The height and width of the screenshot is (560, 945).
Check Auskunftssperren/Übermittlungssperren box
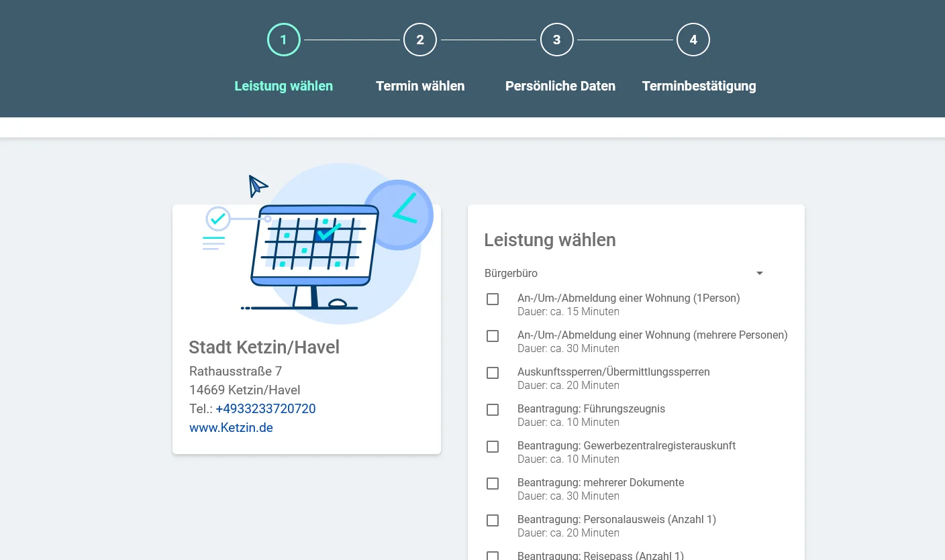point(493,373)
